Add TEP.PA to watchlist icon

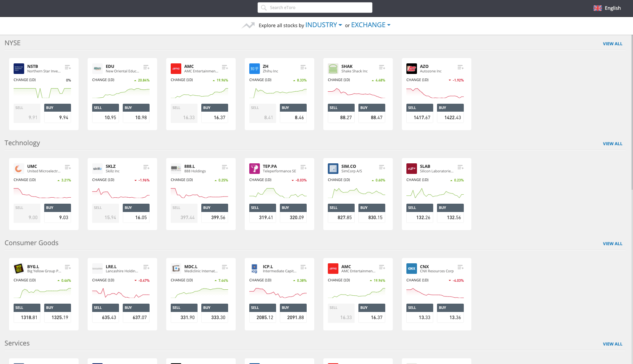click(303, 167)
